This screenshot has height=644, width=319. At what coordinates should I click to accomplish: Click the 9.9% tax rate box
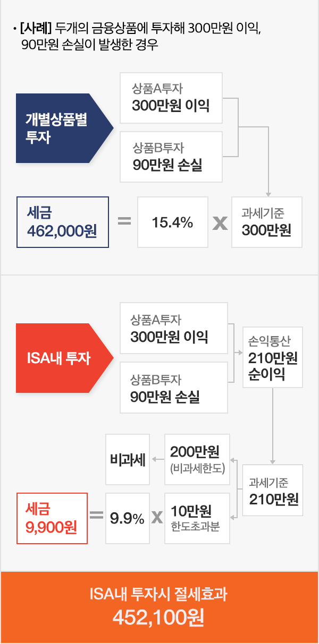point(127,518)
